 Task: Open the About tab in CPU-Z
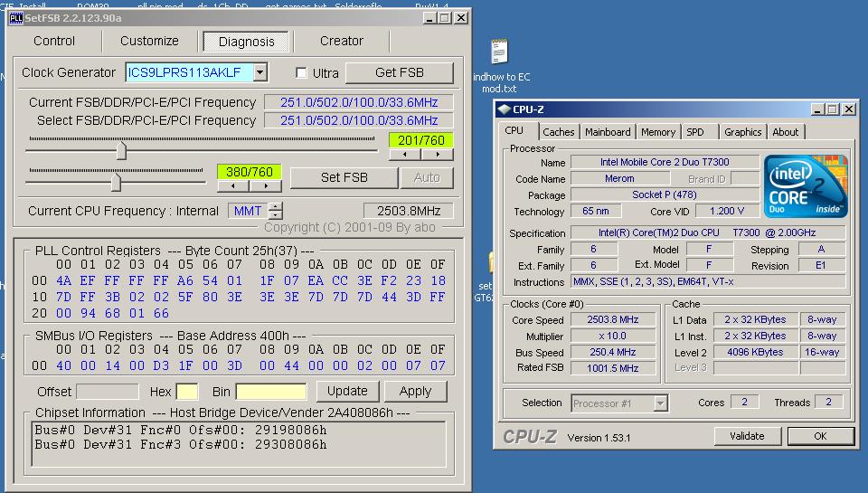786,132
